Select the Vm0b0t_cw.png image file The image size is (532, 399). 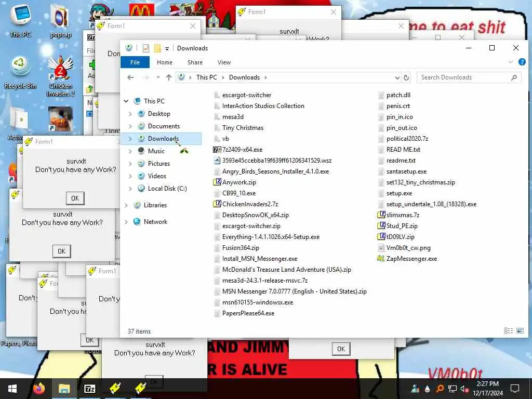(404, 248)
